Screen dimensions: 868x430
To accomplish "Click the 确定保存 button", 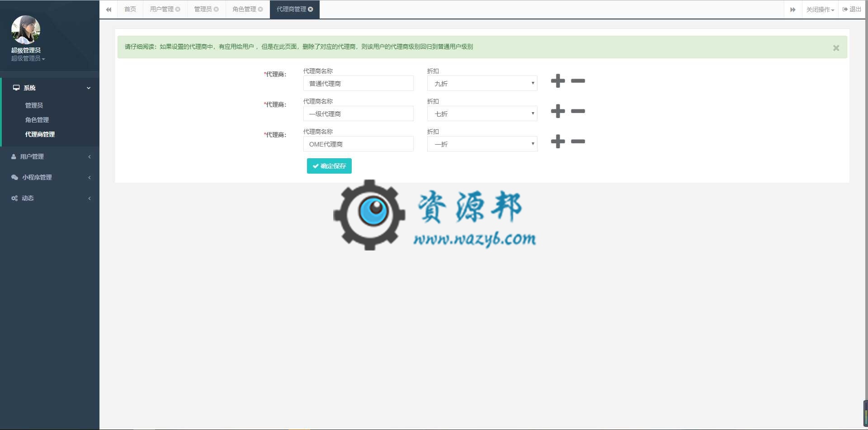I will point(329,166).
